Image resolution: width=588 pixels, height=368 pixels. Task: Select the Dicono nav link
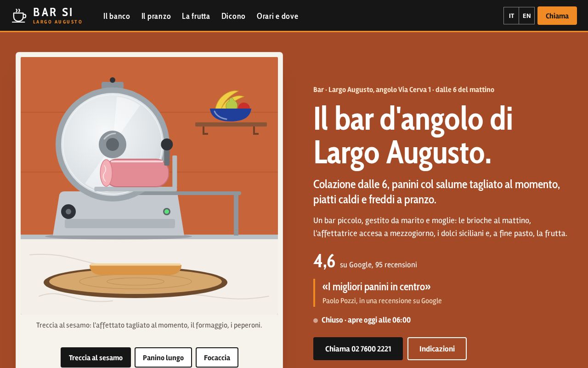233,16
